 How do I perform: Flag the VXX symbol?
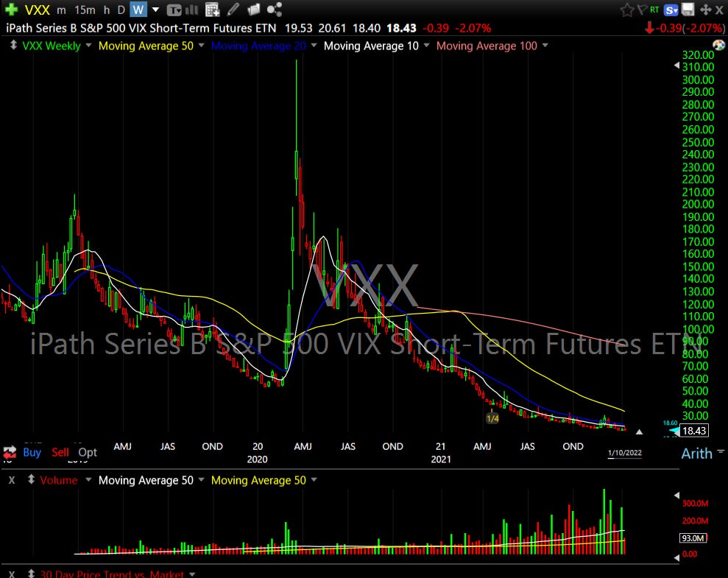click(x=643, y=10)
